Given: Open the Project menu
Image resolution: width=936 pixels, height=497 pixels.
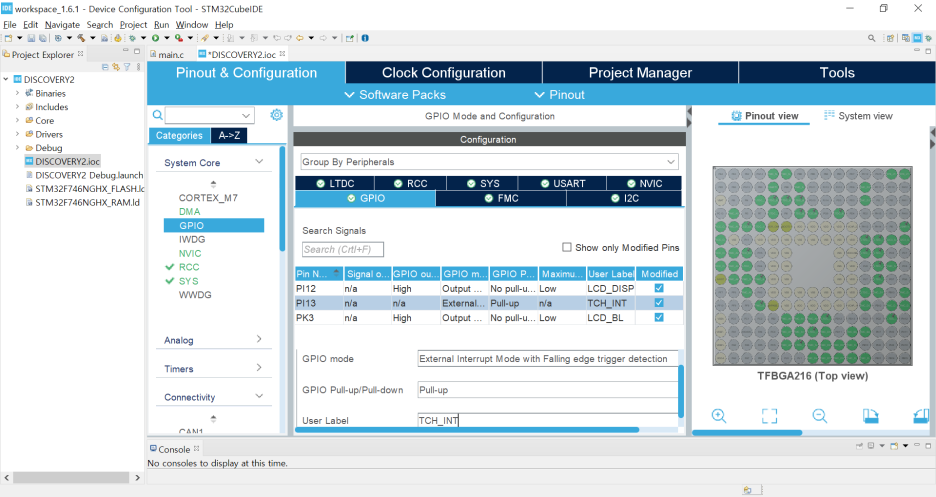Looking at the screenshot, I should pyautogui.click(x=133, y=24).
